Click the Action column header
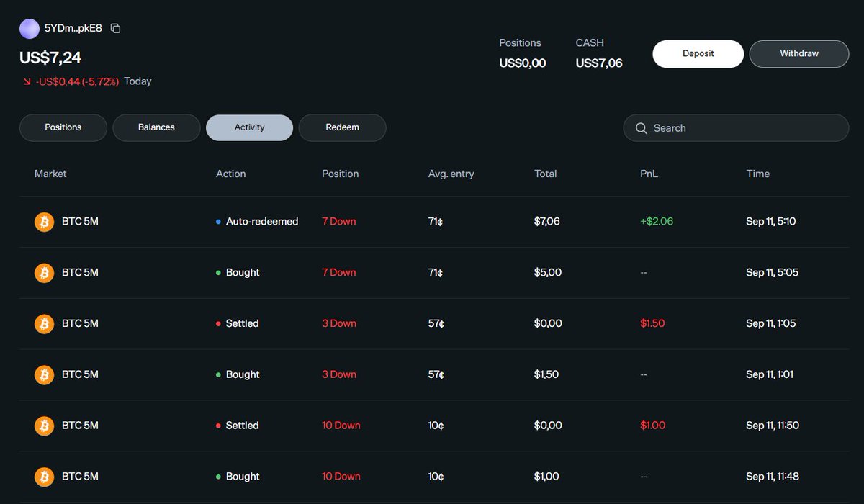The image size is (864, 504). pos(230,174)
